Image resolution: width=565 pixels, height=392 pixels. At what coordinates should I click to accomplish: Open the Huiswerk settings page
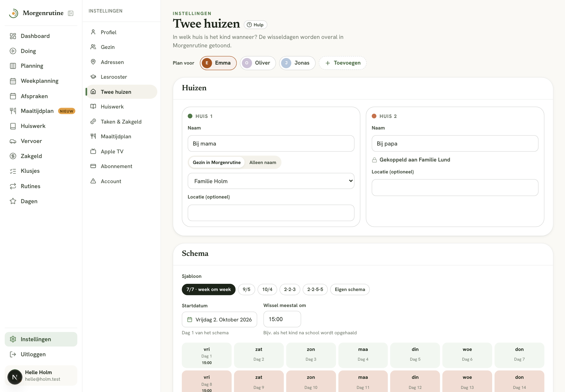coord(121,107)
